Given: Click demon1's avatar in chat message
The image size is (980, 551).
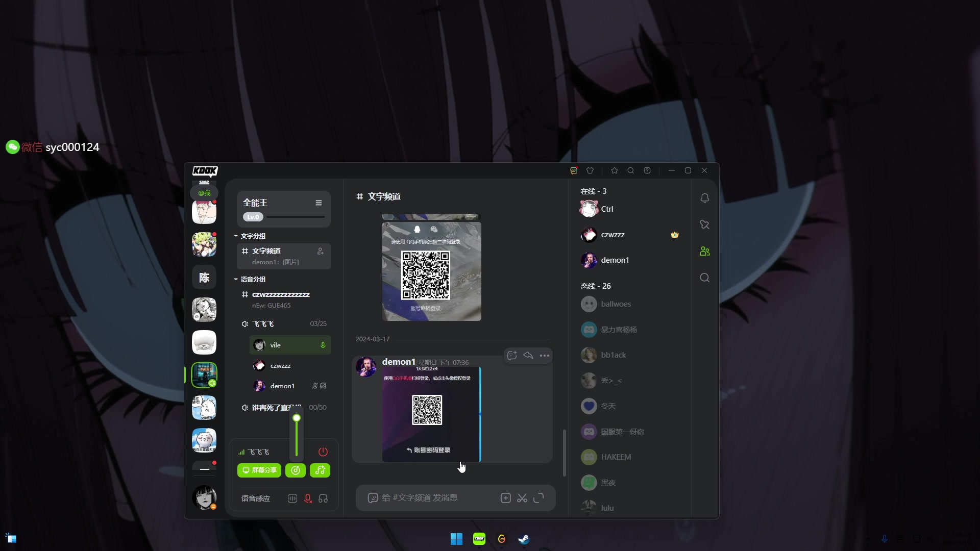Looking at the screenshot, I should [366, 367].
